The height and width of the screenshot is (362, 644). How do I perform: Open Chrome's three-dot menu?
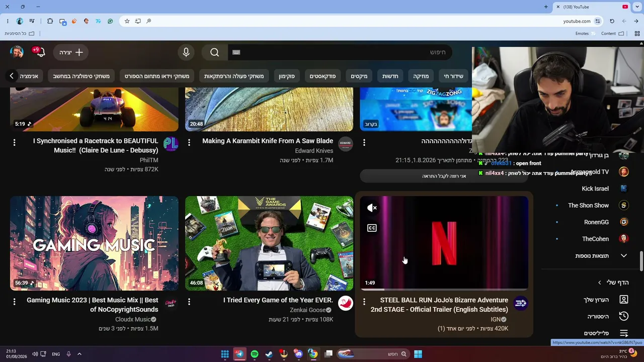tap(8, 21)
